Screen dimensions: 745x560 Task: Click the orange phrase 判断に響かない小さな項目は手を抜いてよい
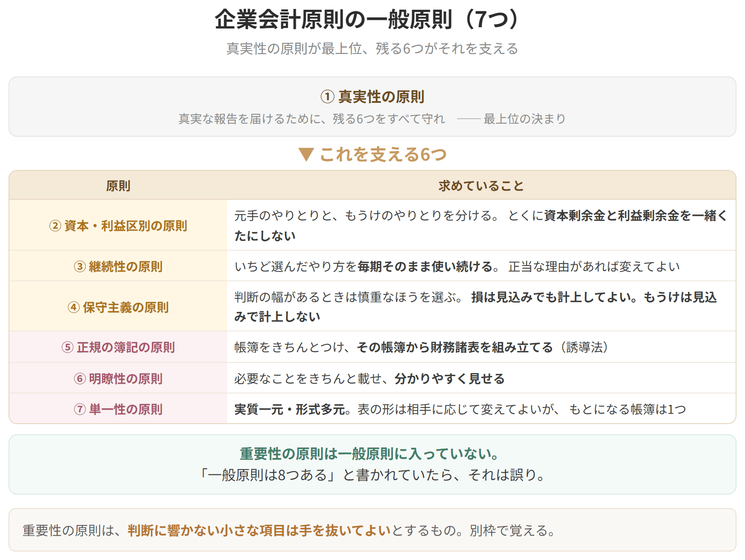(x=259, y=530)
